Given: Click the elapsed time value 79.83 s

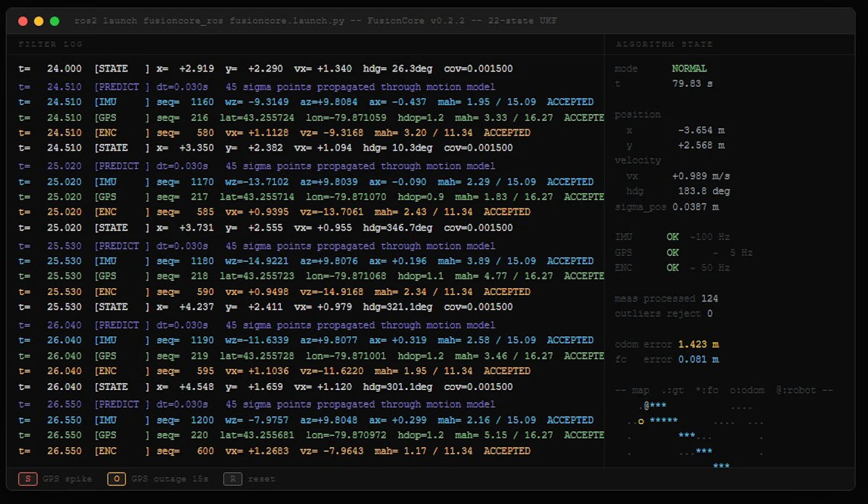Looking at the screenshot, I should point(693,84).
